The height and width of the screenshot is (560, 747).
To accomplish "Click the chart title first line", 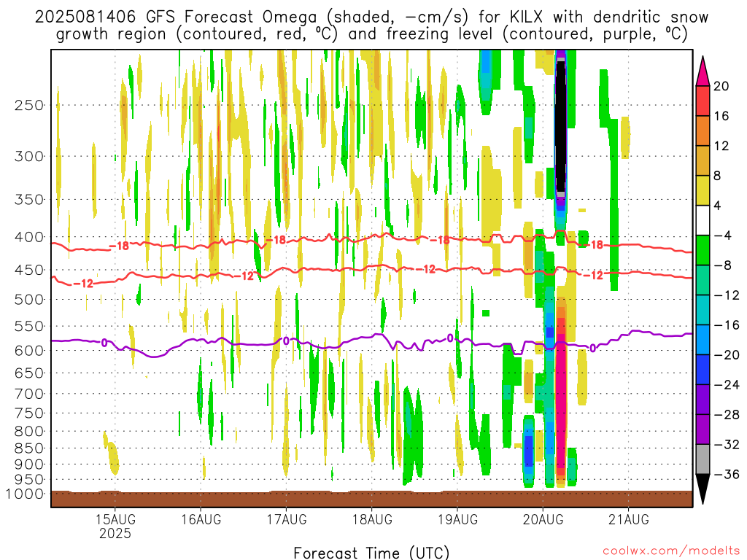I will pos(371,17).
